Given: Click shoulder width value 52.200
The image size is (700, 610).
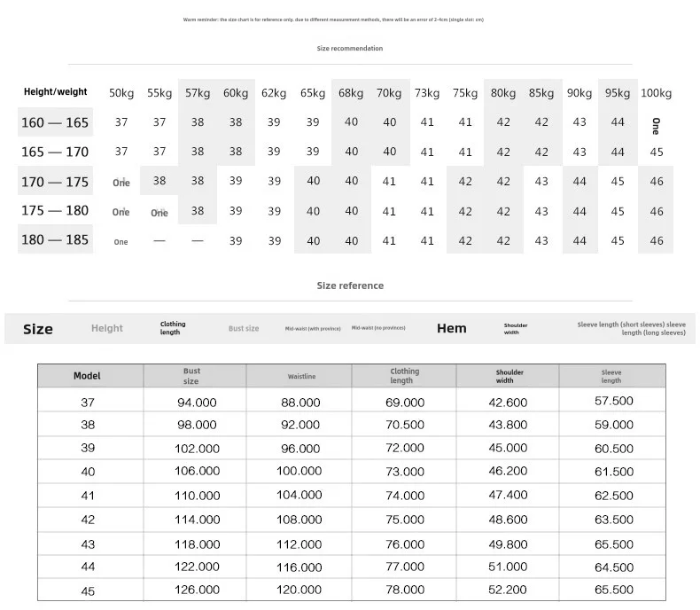Looking at the screenshot, I should point(508,590).
